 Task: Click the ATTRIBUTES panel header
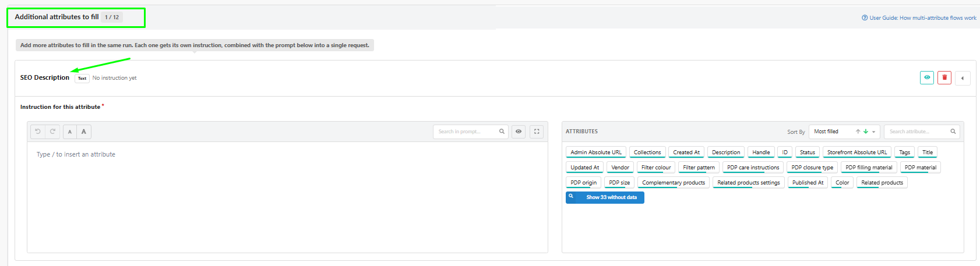point(581,132)
